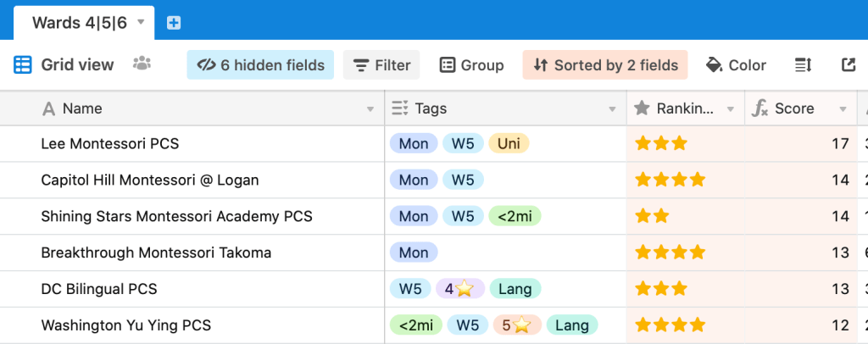
Task: Select the Lee Montessori PCS name cell
Action: (110, 144)
